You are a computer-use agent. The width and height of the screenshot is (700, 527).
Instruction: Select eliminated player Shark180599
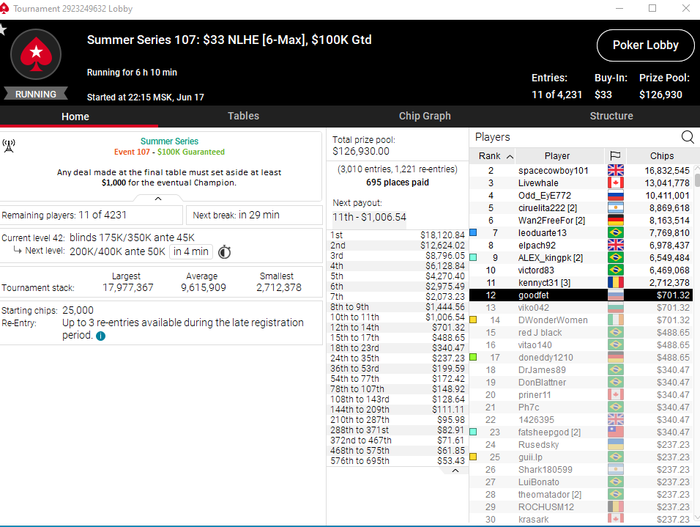click(582, 470)
